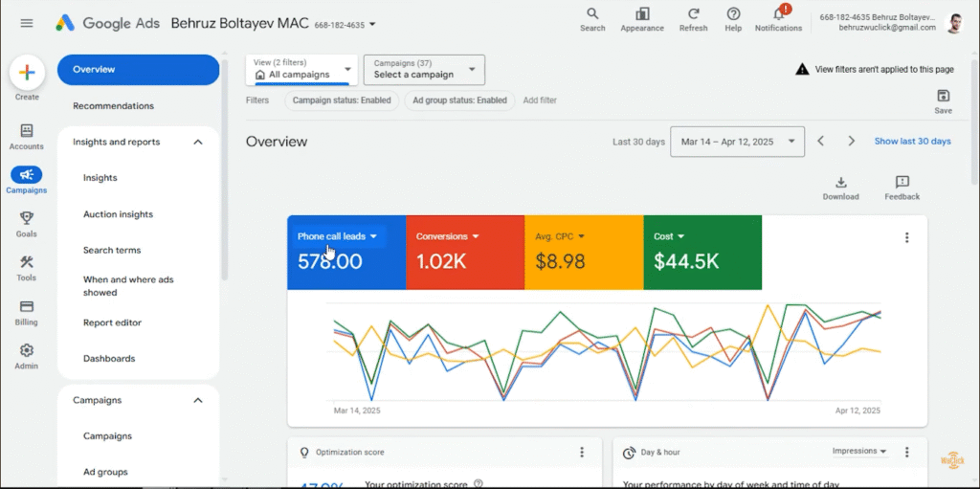980x489 pixels.
Task: Change the Avg. CPC metric dropdown
Action: (x=559, y=236)
